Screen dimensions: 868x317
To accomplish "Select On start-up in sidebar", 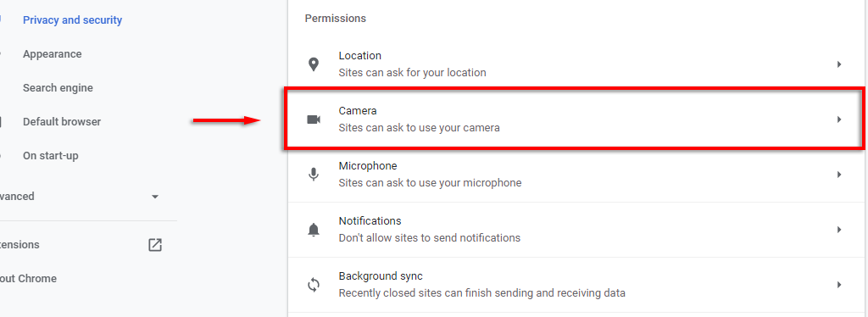I will [x=50, y=156].
